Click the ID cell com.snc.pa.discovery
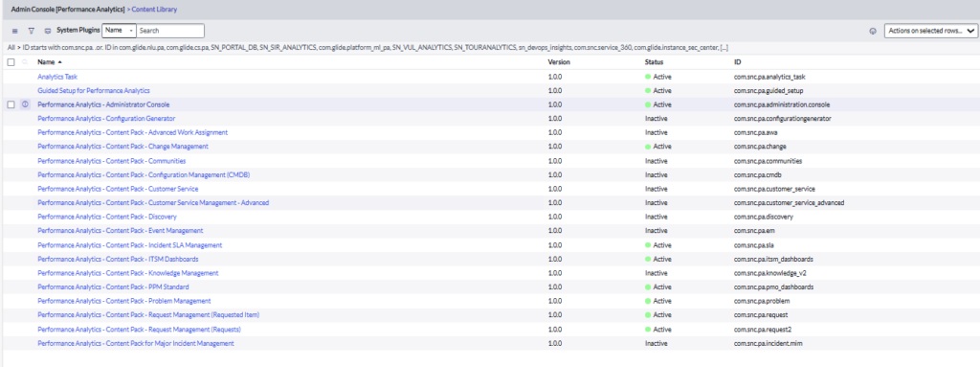This screenshot has width=980, height=367. click(x=763, y=217)
